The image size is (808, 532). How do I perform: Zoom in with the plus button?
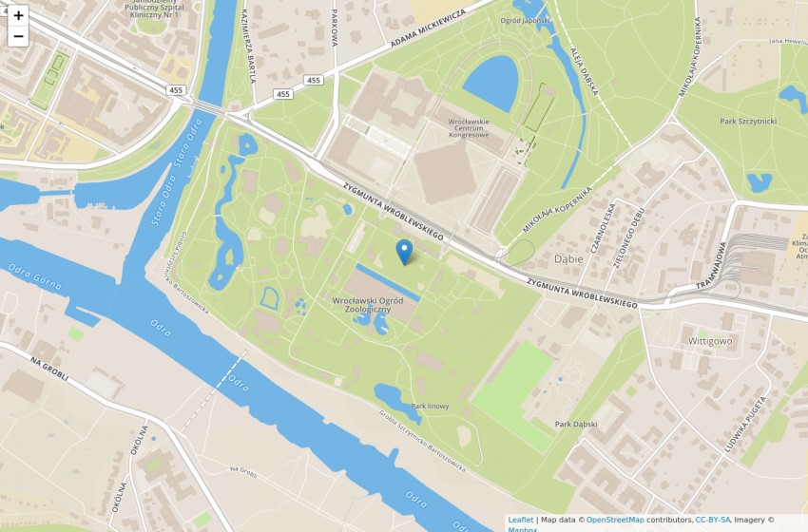pos(18,15)
